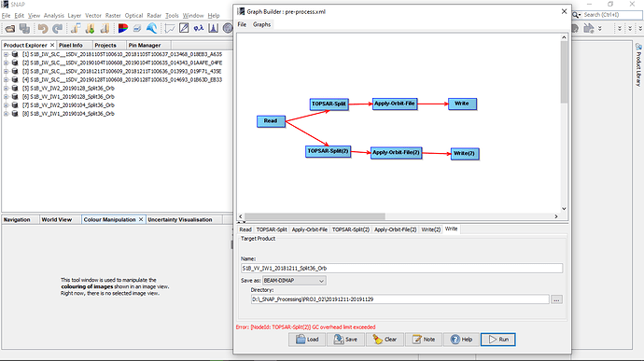Switch to the Read tab in Graph Builder
644x361 pixels.
(245, 229)
